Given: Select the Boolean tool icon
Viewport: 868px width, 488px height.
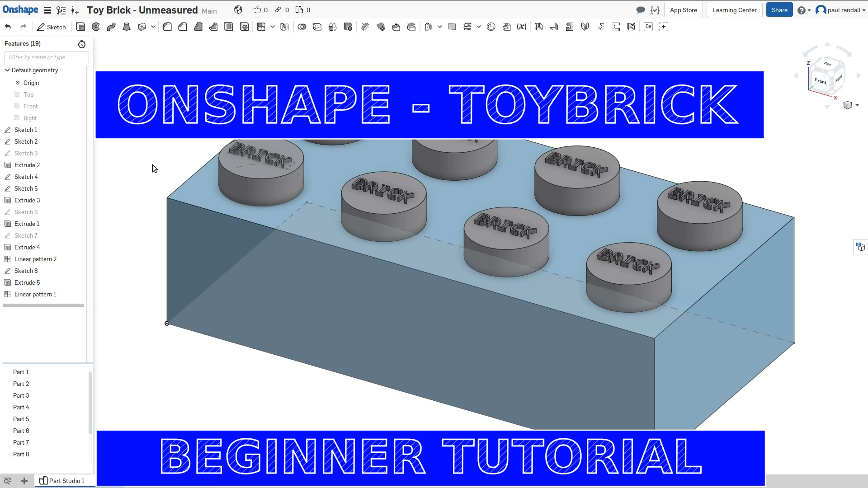Looking at the screenshot, I should pos(302,27).
